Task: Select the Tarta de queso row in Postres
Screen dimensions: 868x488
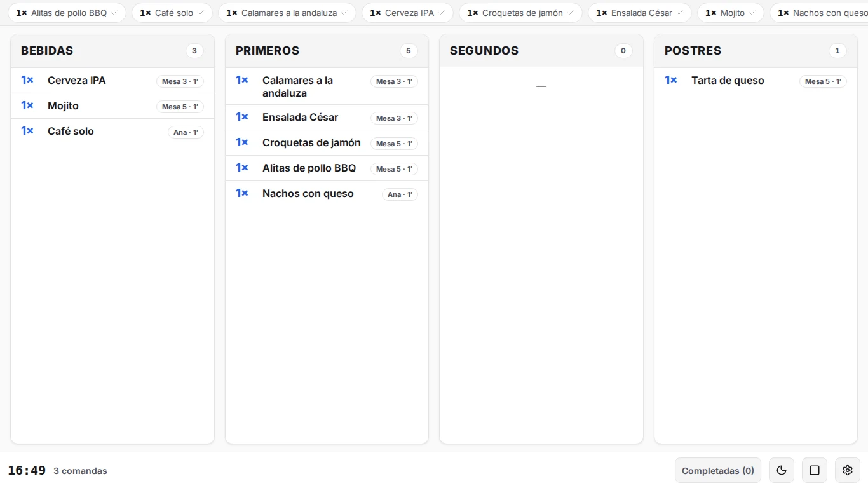Action: click(756, 81)
